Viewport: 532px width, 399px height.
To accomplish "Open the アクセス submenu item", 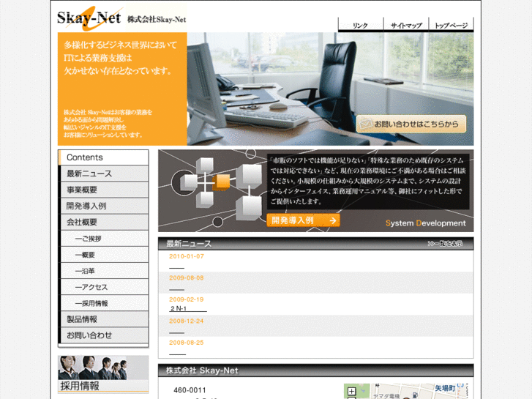I will 103,287.
